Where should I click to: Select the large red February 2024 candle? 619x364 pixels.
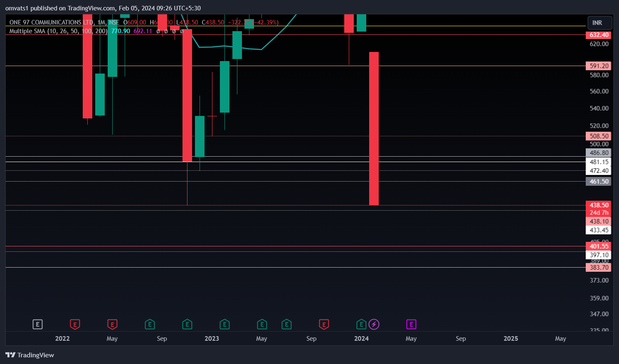(374, 128)
